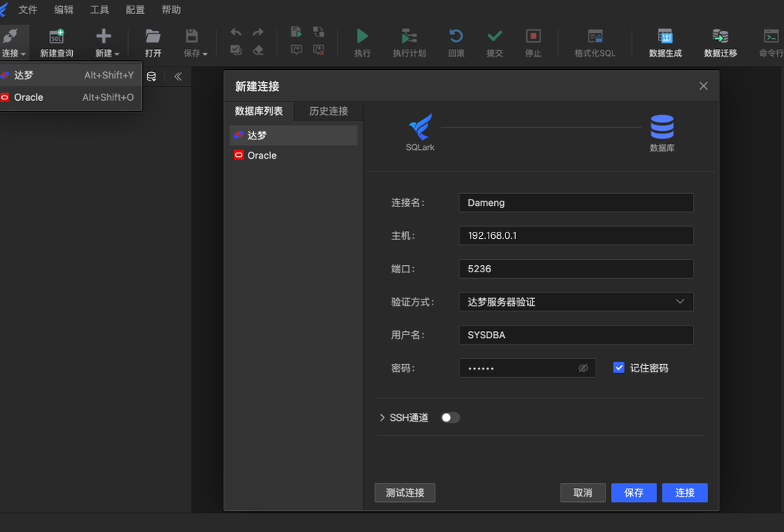Viewport: 784px width, 532px height.
Task: Click the 测试连接 button
Action: [x=405, y=493]
